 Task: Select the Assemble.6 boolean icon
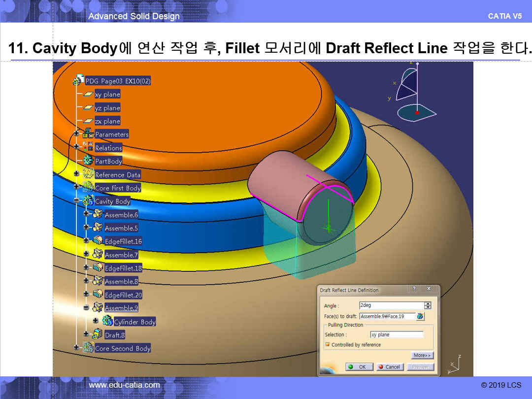coord(98,214)
